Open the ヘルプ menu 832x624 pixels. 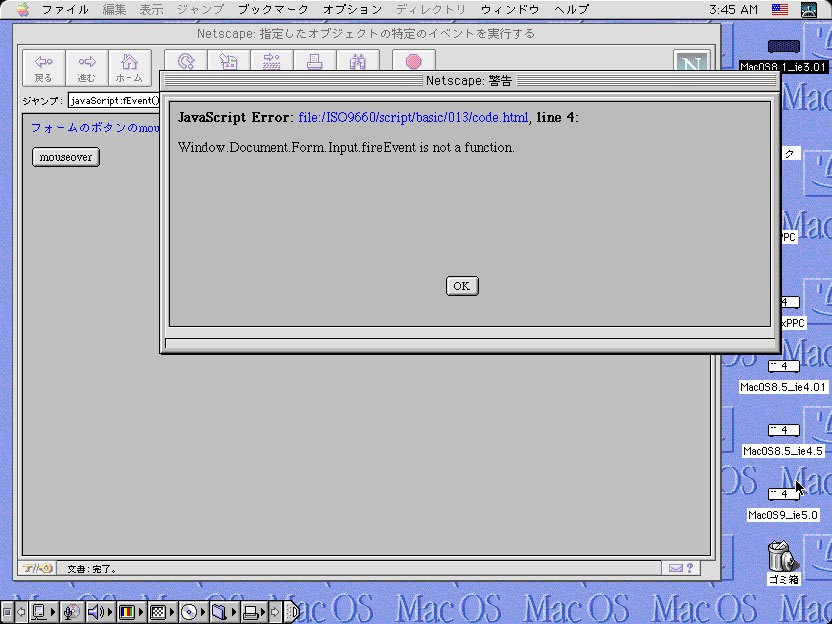571,10
